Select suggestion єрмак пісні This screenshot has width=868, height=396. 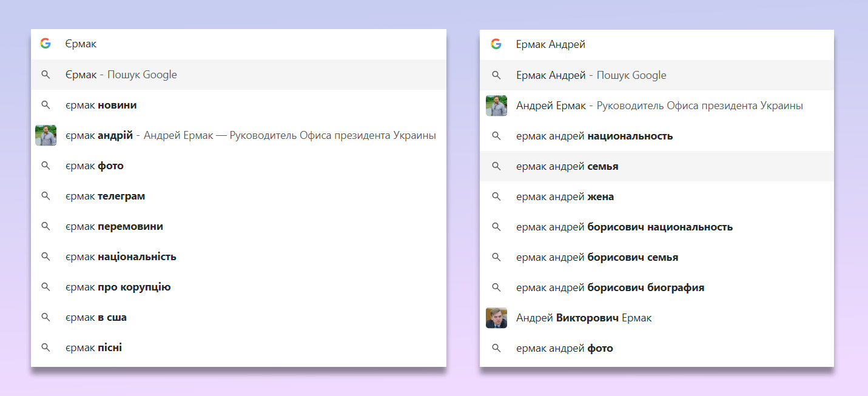[x=238, y=347]
